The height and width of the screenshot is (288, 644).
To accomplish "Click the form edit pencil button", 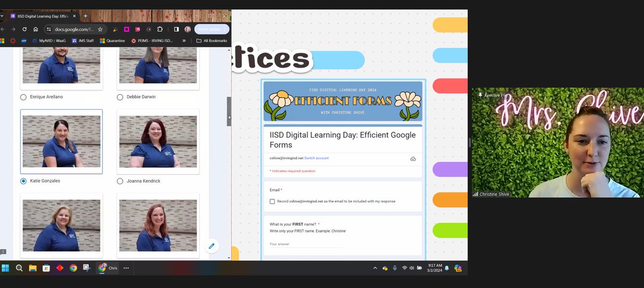I will pos(211,246).
